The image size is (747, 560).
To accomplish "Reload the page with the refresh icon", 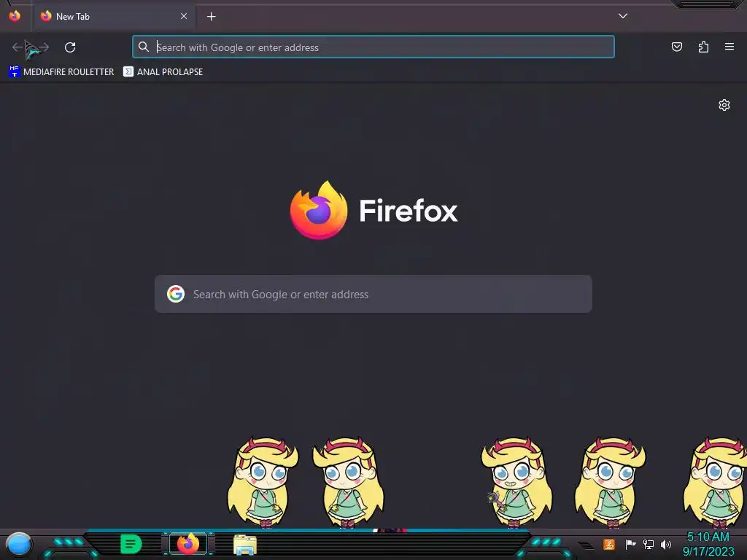I will (70, 47).
